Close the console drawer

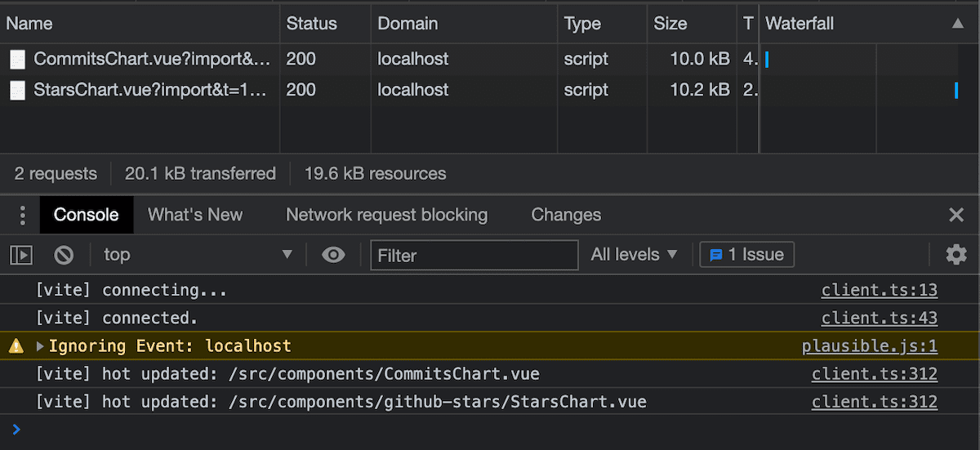click(x=956, y=216)
